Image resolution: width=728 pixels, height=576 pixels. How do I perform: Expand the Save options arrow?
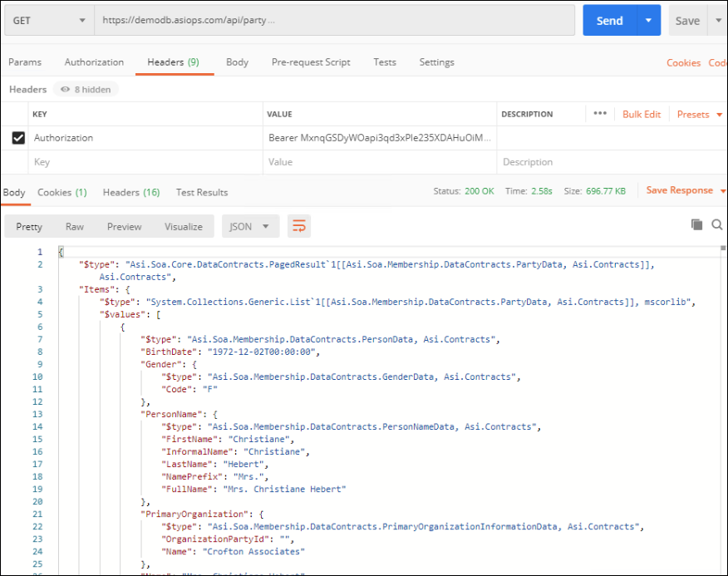pyautogui.click(x=718, y=21)
